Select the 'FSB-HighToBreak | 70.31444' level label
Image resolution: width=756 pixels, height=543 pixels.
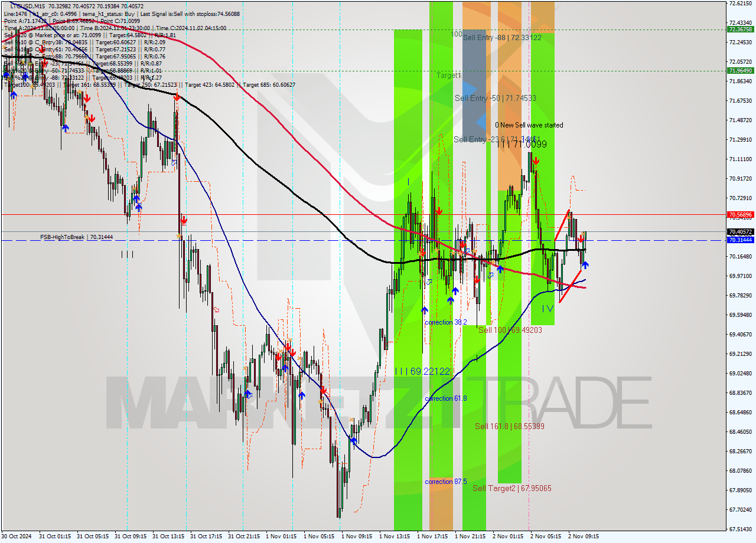[76, 237]
